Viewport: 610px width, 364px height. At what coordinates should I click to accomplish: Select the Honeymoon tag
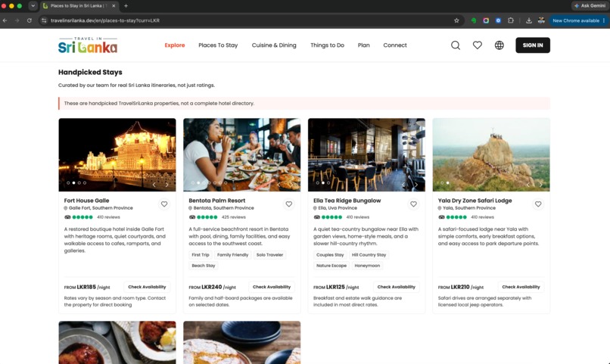click(x=367, y=266)
